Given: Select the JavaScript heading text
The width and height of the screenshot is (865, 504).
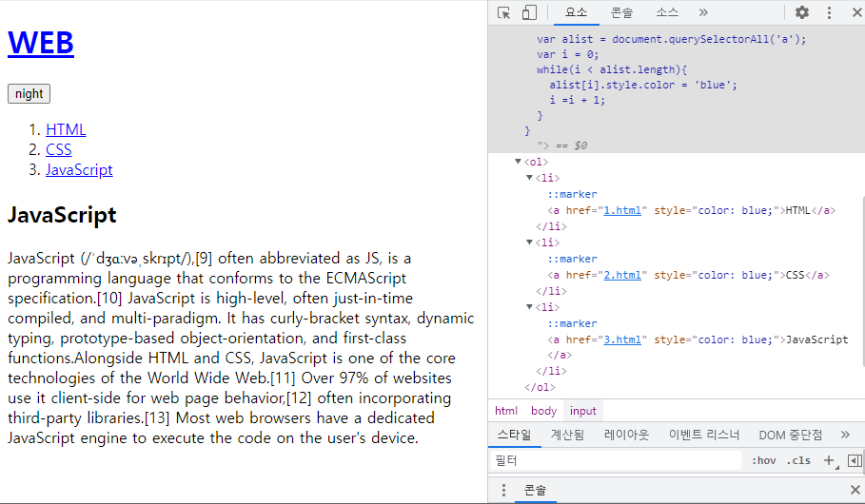Looking at the screenshot, I should 62,215.
